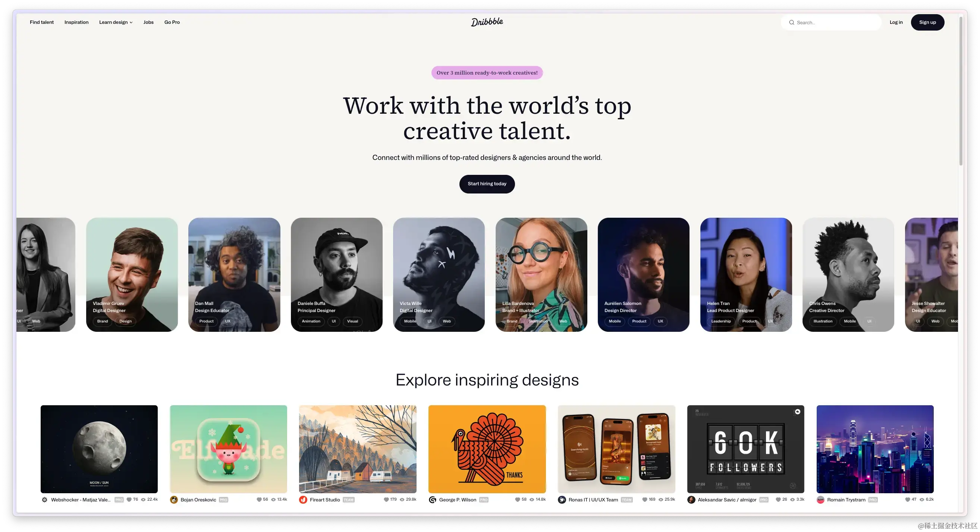Focus the Search input field
The width and height of the screenshot is (980, 532).
[x=831, y=22]
